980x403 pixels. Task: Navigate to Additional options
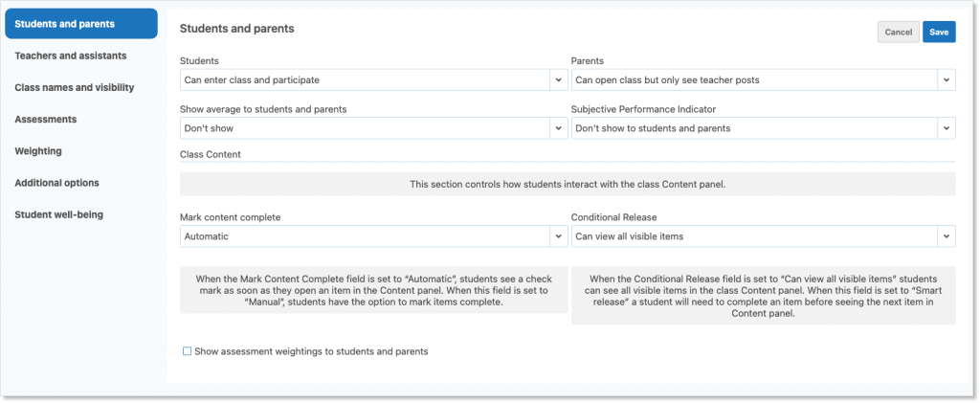pos(56,182)
